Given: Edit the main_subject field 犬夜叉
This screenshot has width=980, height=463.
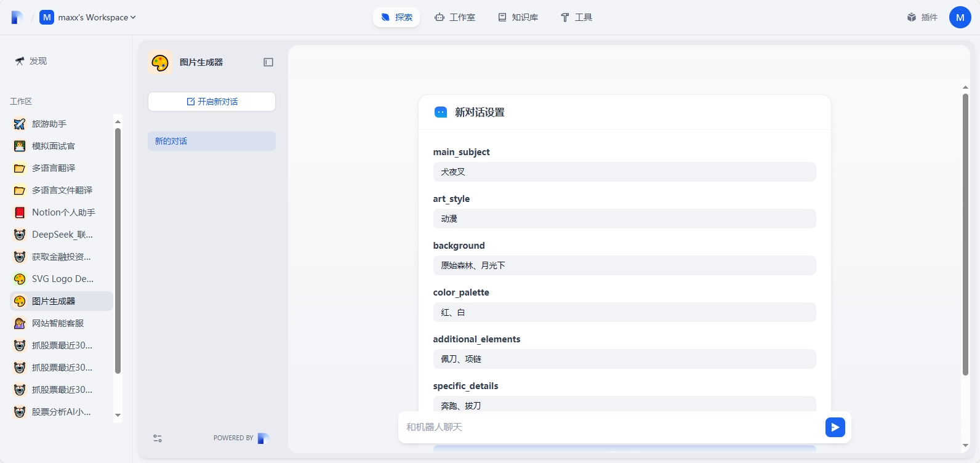Looking at the screenshot, I should 624,172.
